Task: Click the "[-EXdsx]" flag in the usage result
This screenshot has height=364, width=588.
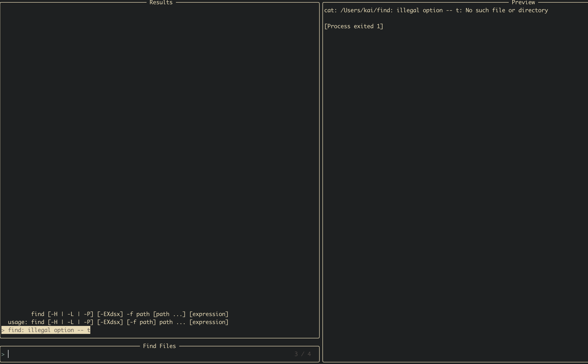Action: (110, 322)
